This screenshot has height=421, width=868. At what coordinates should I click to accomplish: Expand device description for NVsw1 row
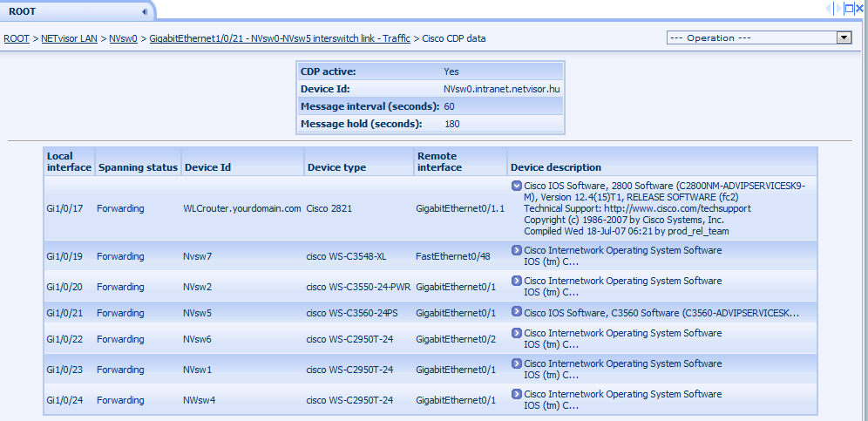pyautogui.click(x=517, y=363)
